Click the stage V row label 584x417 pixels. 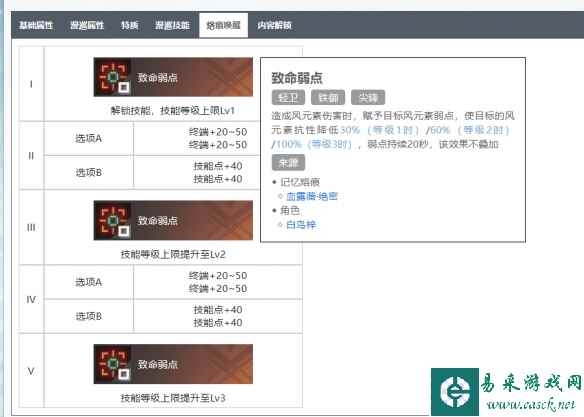coord(31,371)
